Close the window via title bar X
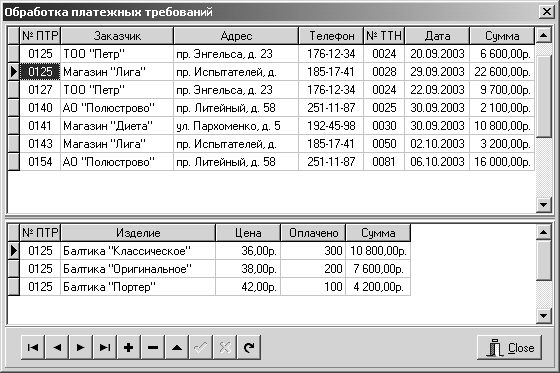560x373 pixels. pos(547,12)
